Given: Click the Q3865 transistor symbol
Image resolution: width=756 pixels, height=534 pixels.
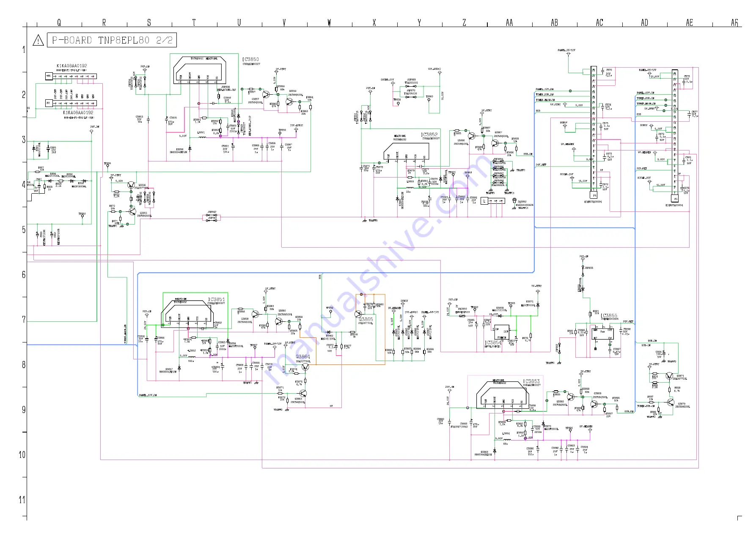Looking at the screenshot, I should click(358, 314).
